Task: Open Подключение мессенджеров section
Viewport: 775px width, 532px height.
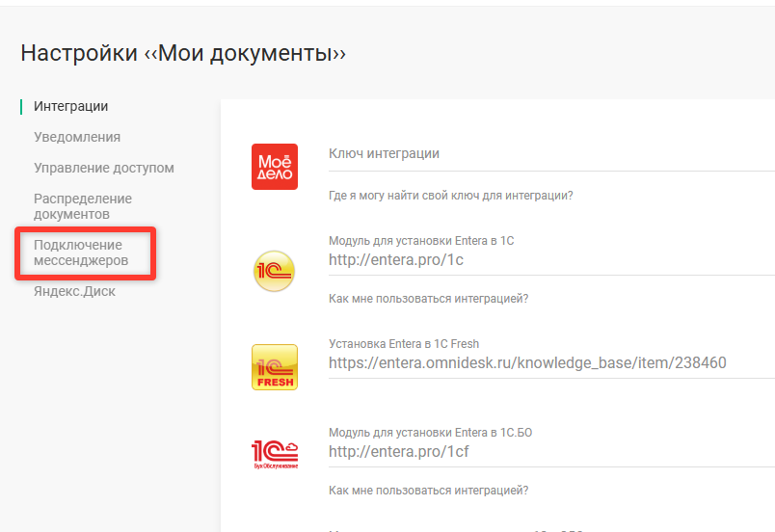Action: (x=81, y=253)
